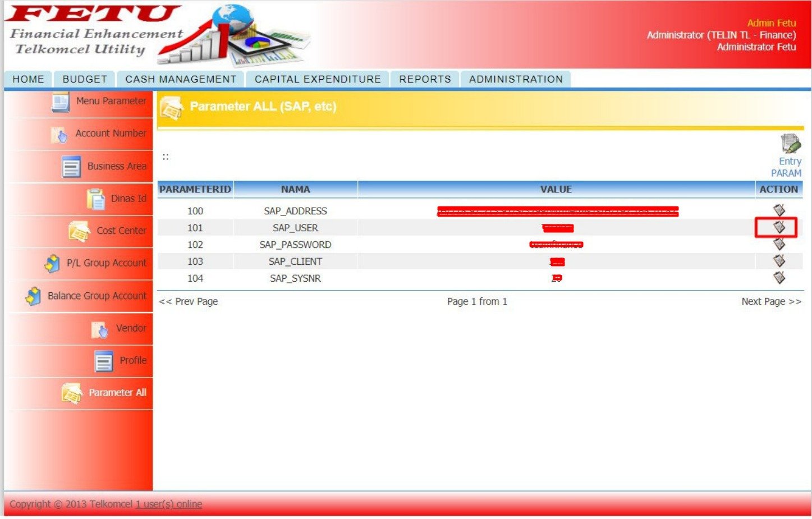The height and width of the screenshot is (519, 812).
Task: Open edit action for SAP_CLIENT row
Action: pyautogui.click(x=779, y=261)
